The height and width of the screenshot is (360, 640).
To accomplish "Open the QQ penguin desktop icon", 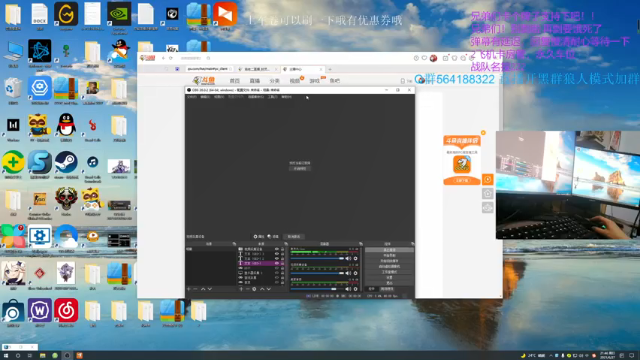I will coord(66,125).
